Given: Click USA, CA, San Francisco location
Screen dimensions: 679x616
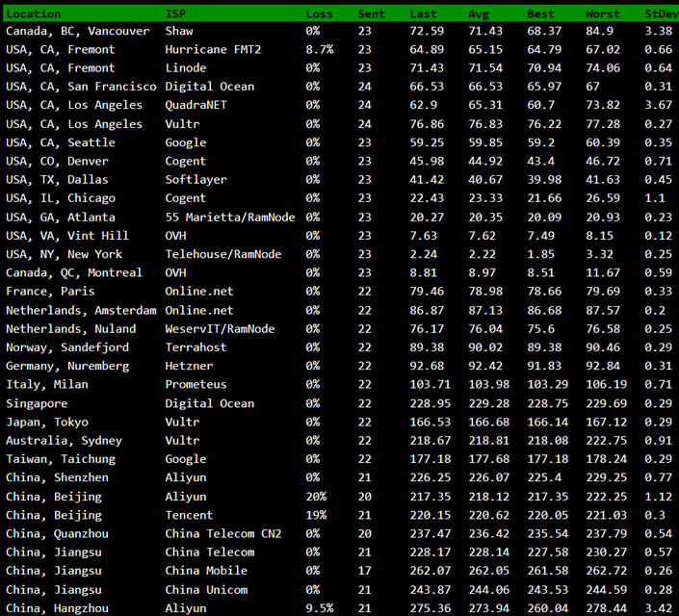Looking at the screenshot, I should 81,87.
